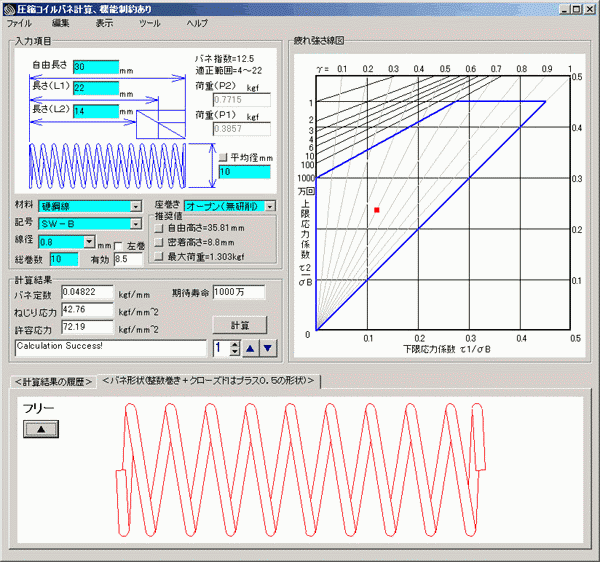The image size is (600, 562).
Task: Open the 線径 wire diameter dropdown
Action: [x=90, y=241]
